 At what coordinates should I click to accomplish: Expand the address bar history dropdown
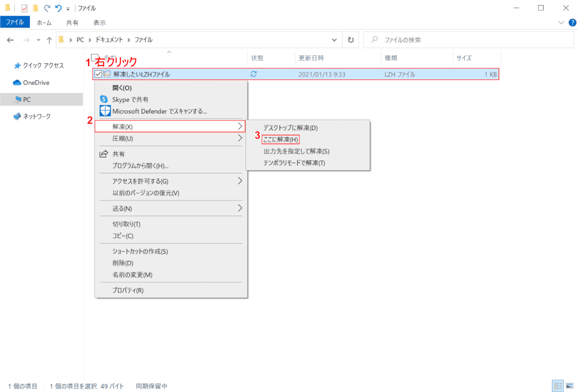click(x=334, y=40)
